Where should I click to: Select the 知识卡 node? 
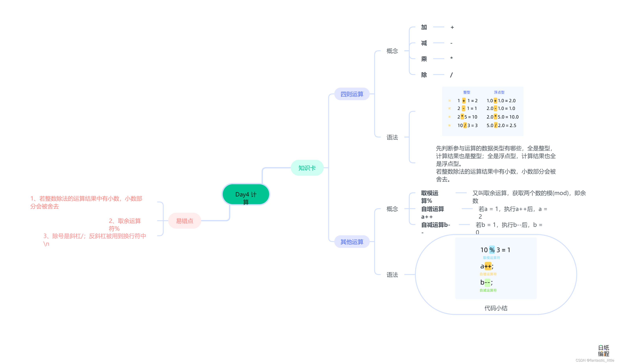(x=307, y=168)
